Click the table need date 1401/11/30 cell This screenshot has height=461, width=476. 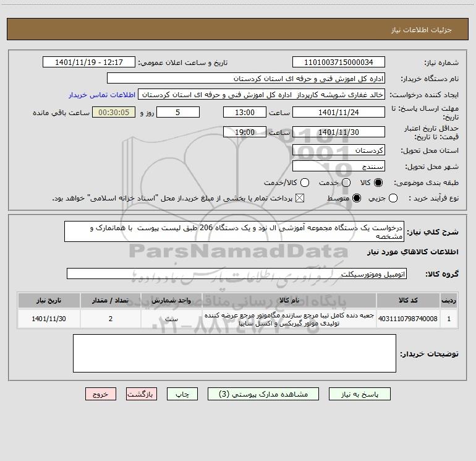[49, 319]
